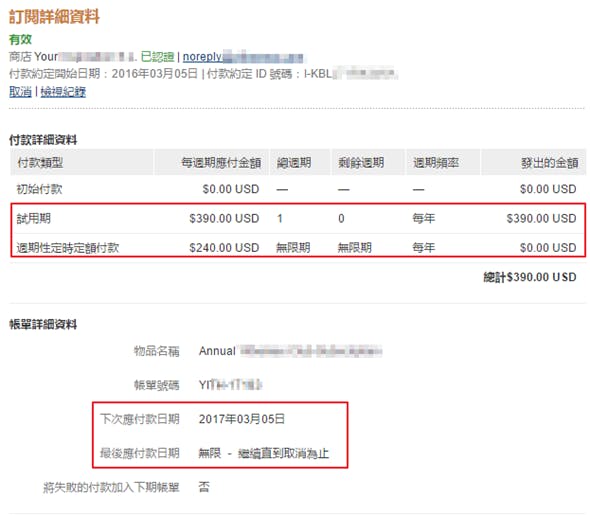
Task: Select the 總計$390.00 USD total text
Action: tap(530, 277)
